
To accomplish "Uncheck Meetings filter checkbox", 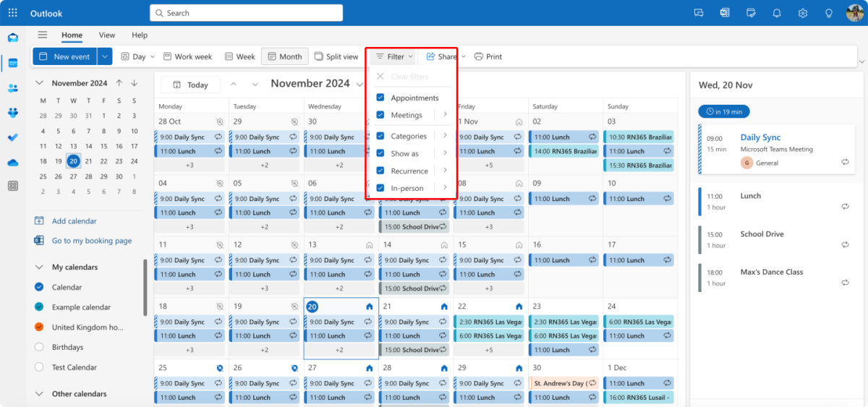I will [380, 115].
